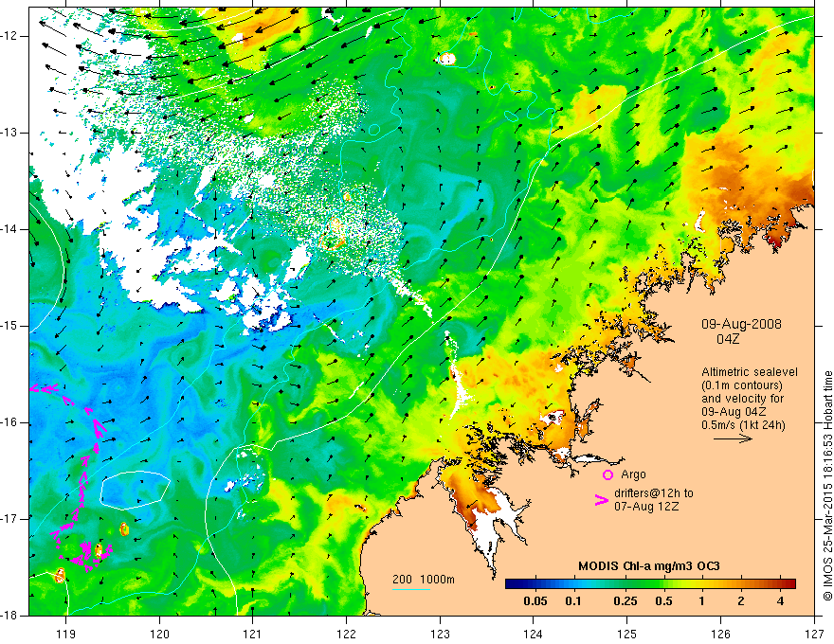Screen dimensions: 834x644
Task: Click the Chl-a colorbar at value 0.05
Action: coord(535,584)
